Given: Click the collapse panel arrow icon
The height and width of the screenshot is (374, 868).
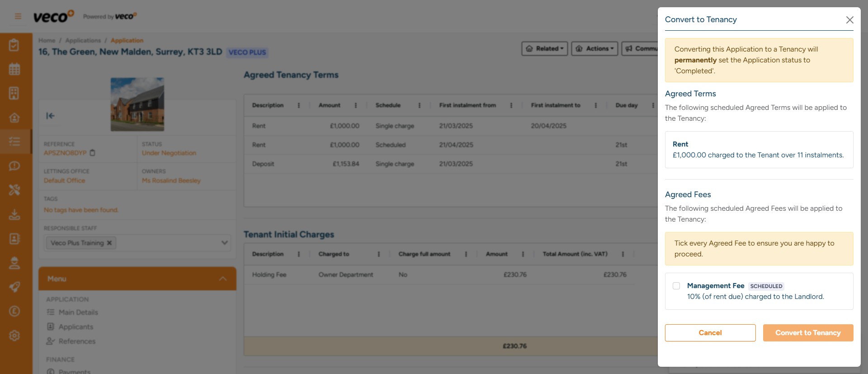Looking at the screenshot, I should [x=50, y=116].
